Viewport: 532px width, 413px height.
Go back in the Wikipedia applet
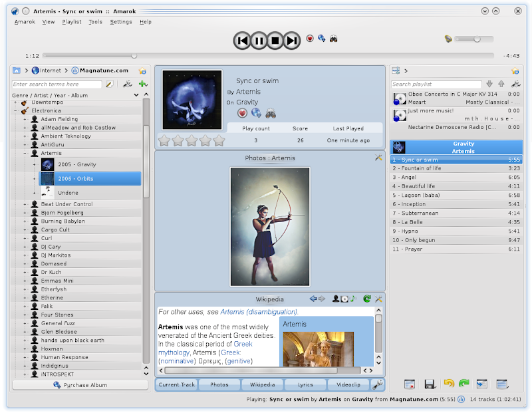pos(313,299)
